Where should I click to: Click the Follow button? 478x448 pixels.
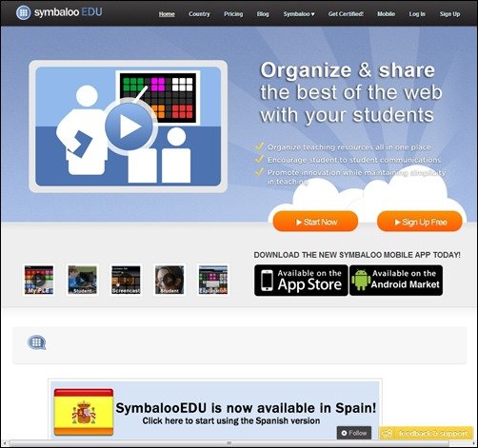354,433
